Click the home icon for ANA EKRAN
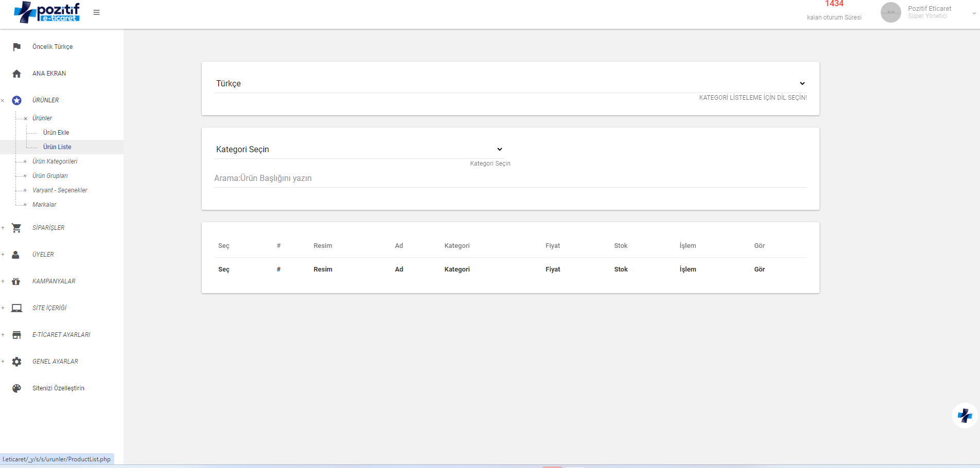The height and width of the screenshot is (468, 980). [16, 74]
